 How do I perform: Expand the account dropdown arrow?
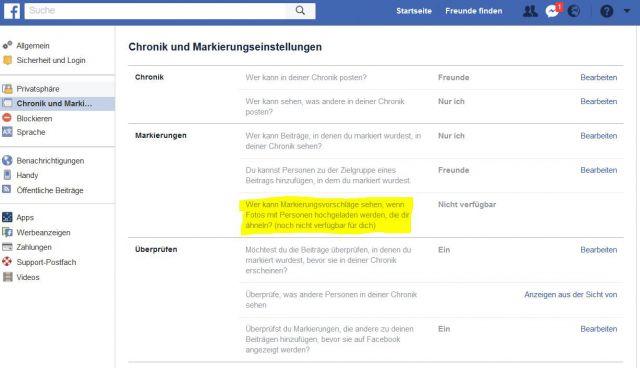pos(627,11)
